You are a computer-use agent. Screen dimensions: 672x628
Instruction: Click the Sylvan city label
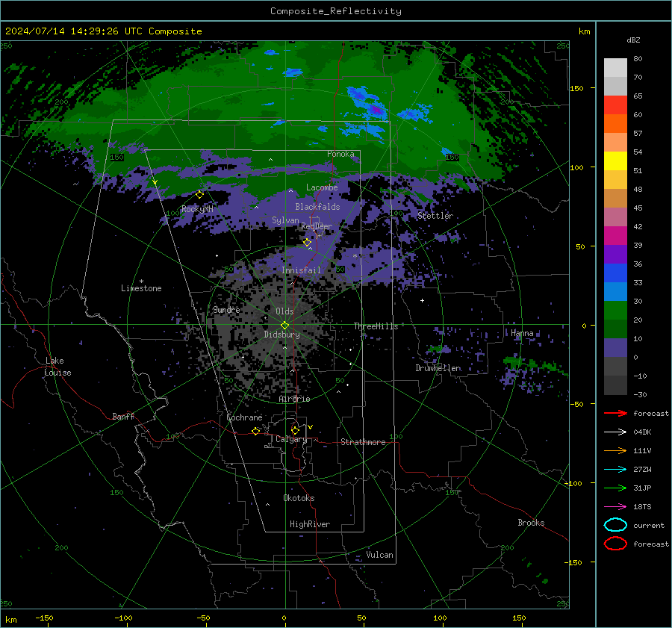click(x=285, y=220)
